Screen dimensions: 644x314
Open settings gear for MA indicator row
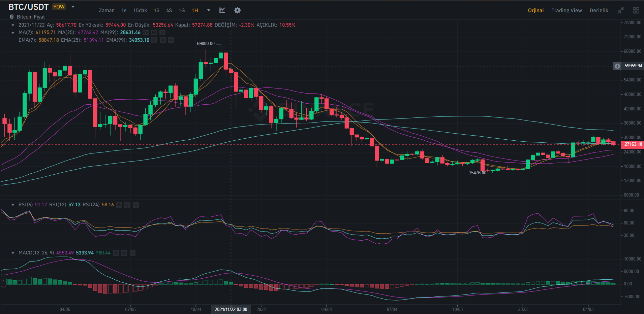tap(154, 33)
